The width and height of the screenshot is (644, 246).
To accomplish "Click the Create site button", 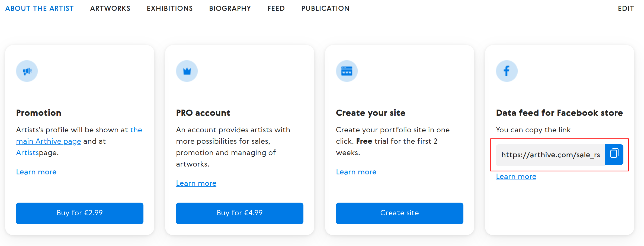I will 400,213.
